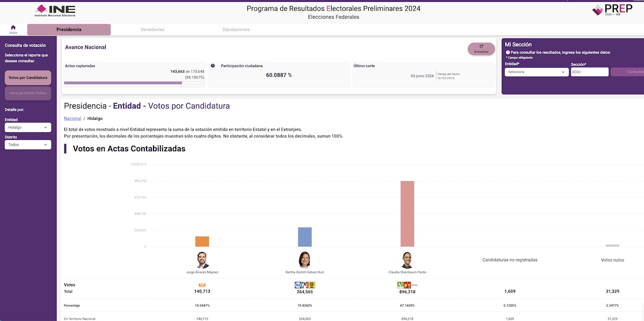Image resolution: width=644 pixels, height=321 pixels.
Task: Select the Votos por Candidatura report
Action: [28, 78]
